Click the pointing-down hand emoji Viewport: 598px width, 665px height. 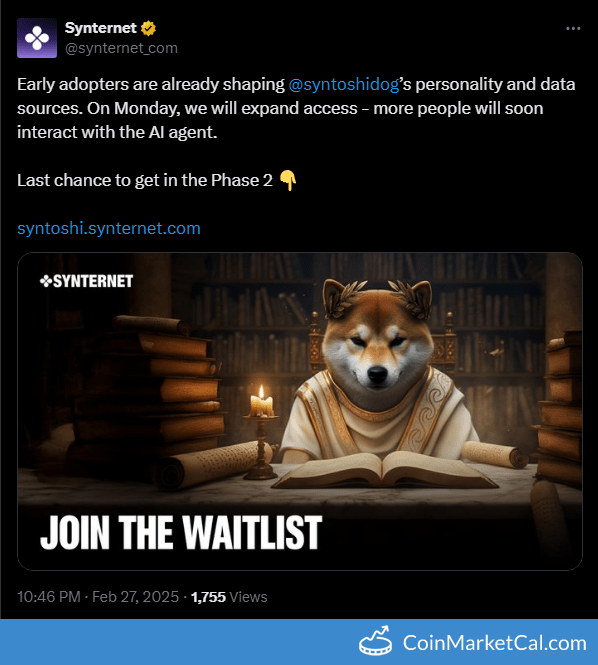click(288, 181)
